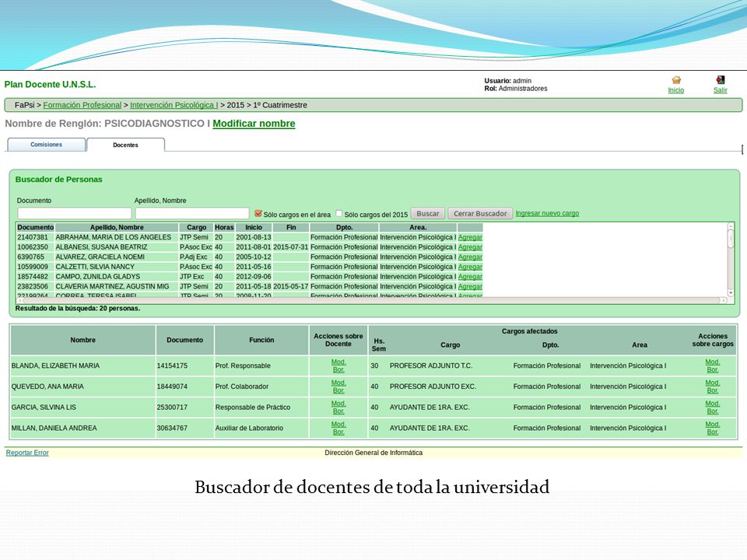Click GARCIA, SILVINA LIS docente Bor. link
The height and width of the screenshot is (560, 747).
338,411
